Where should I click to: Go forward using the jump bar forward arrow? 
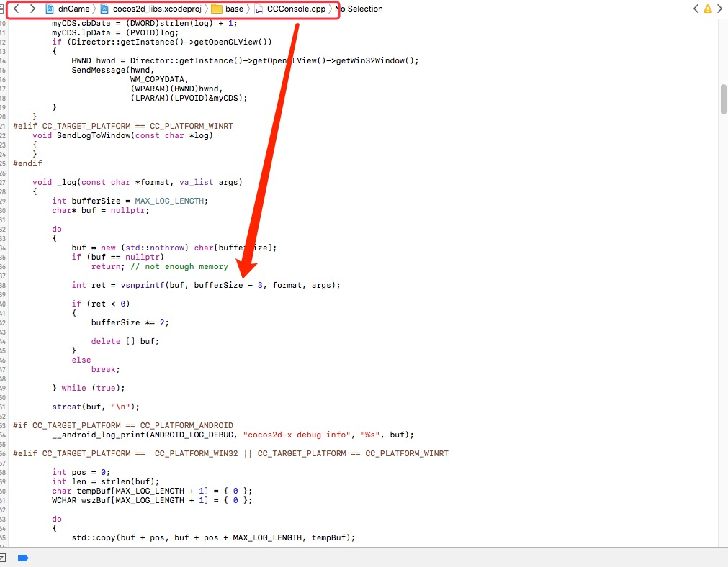click(x=32, y=9)
